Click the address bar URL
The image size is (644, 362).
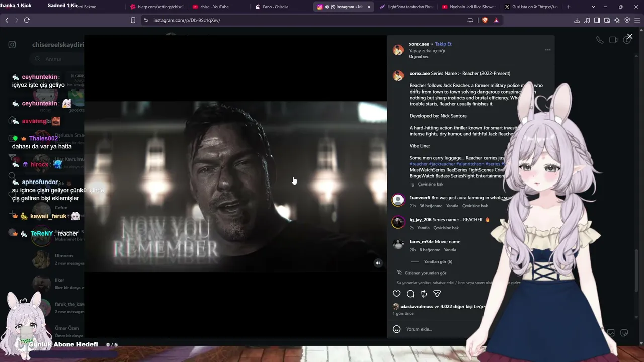(x=187, y=20)
